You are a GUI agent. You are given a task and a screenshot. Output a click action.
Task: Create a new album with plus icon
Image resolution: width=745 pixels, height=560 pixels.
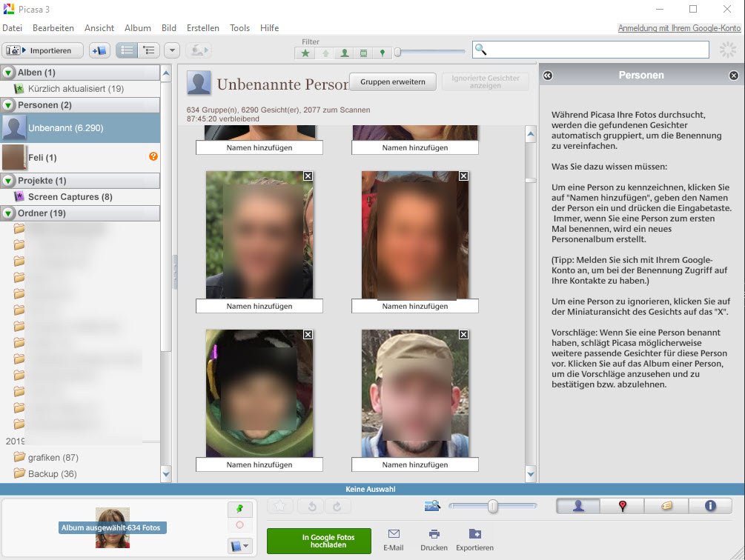[99, 50]
